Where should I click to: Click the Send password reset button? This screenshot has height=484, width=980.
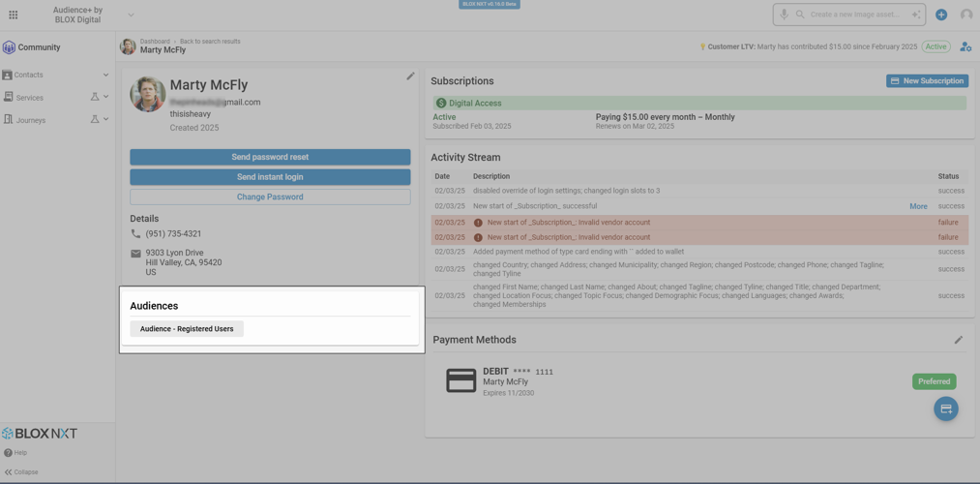coord(270,157)
